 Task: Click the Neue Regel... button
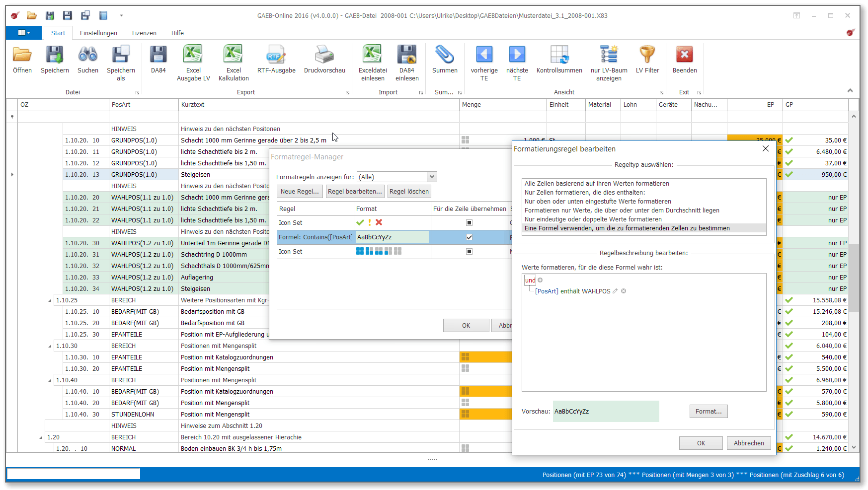pyautogui.click(x=300, y=192)
